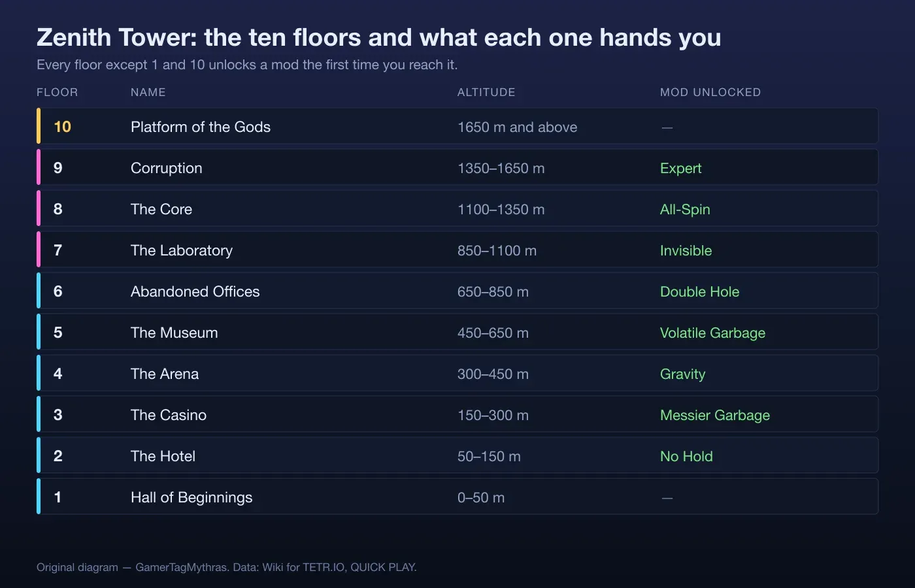Click the MOD UNLOCKED column header
This screenshot has width=915, height=588.
pos(710,92)
